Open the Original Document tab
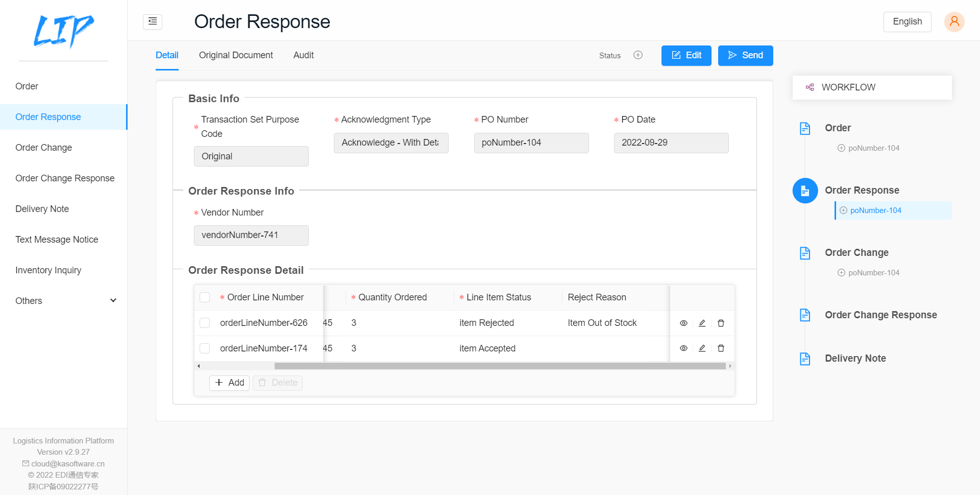Image resolution: width=980 pixels, height=495 pixels. click(x=236, y=55)
